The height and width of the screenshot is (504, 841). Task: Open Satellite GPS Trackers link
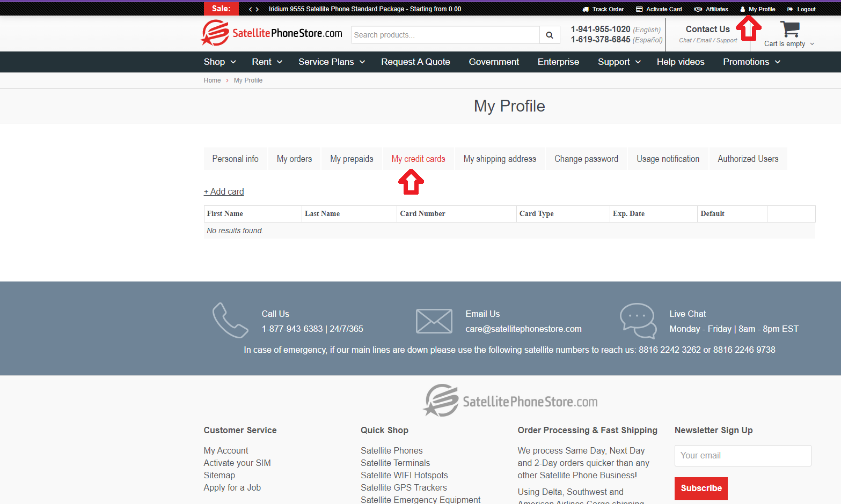pos(404,488)
